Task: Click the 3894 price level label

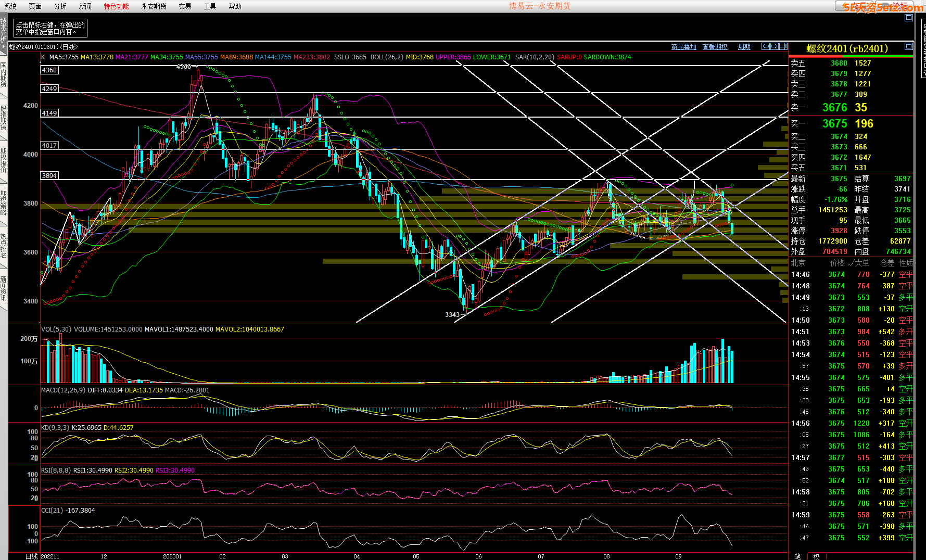Action: point(49,175)
